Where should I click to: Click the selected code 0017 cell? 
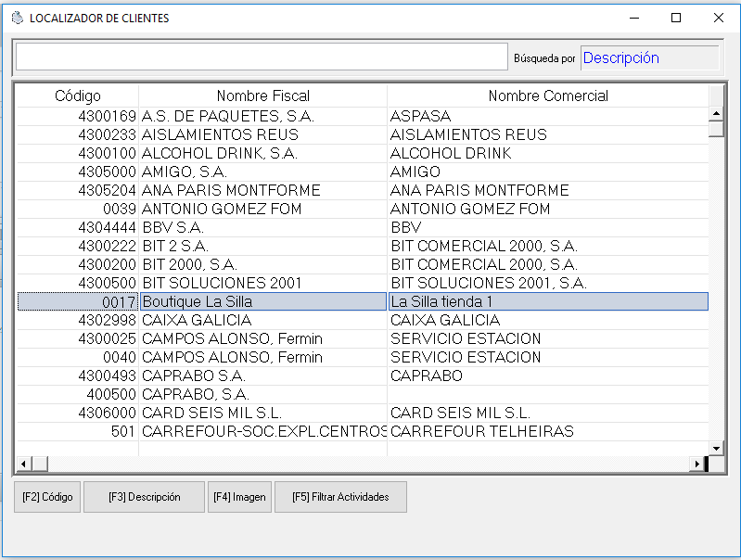[78, 301]
